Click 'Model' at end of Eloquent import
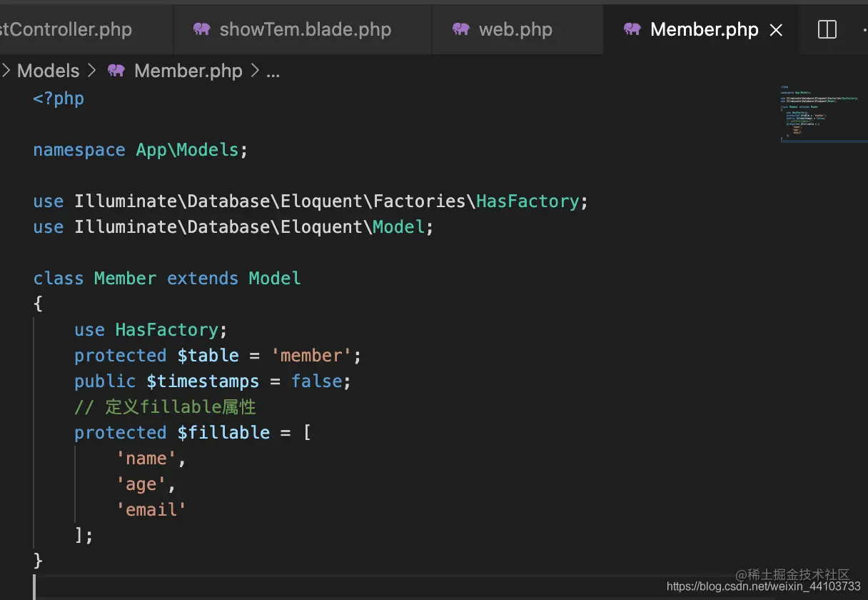Screen dimensions: 868x600 (399, 227)
